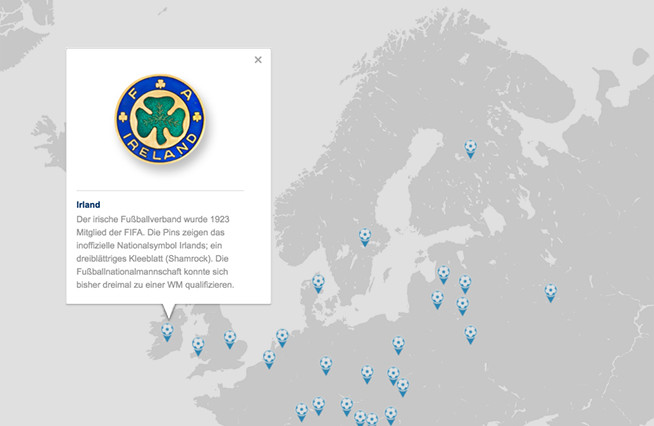Close the Irland info popup
The width and height of the screenshot is (654, 426).
[258, 60]
